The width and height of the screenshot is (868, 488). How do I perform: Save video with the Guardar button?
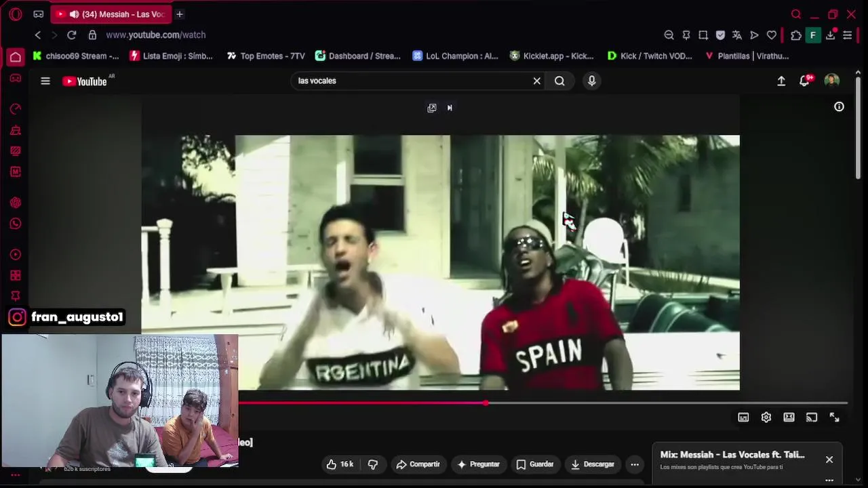535,464
